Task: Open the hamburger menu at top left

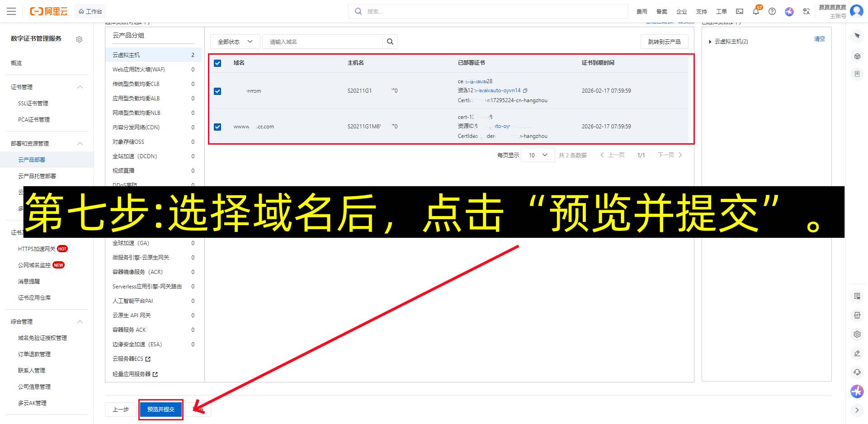Action: [x=11, y=11]
